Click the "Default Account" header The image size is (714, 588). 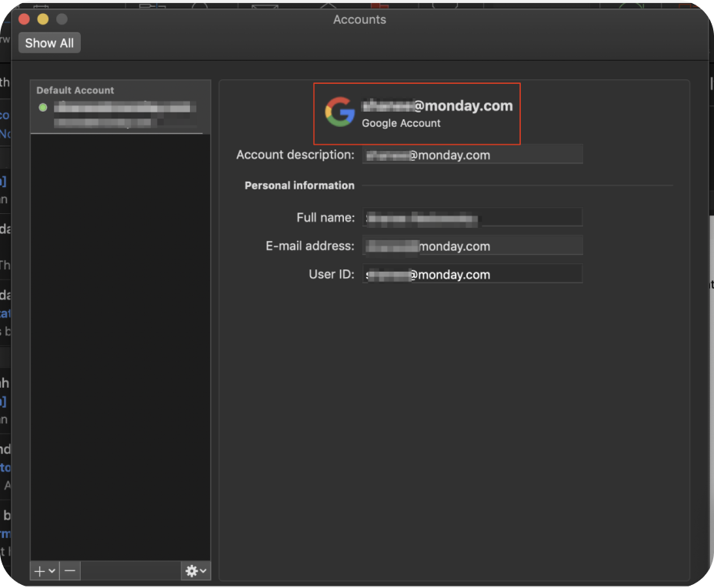(75, 90)
